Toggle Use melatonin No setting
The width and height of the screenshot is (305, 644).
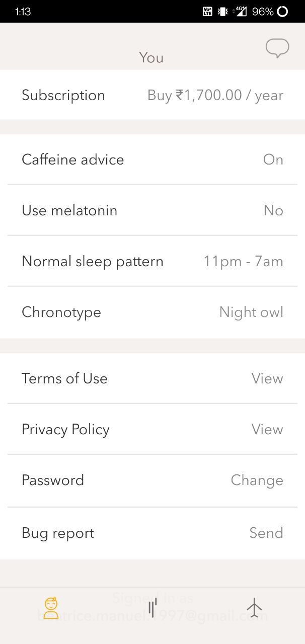(273, 210)
